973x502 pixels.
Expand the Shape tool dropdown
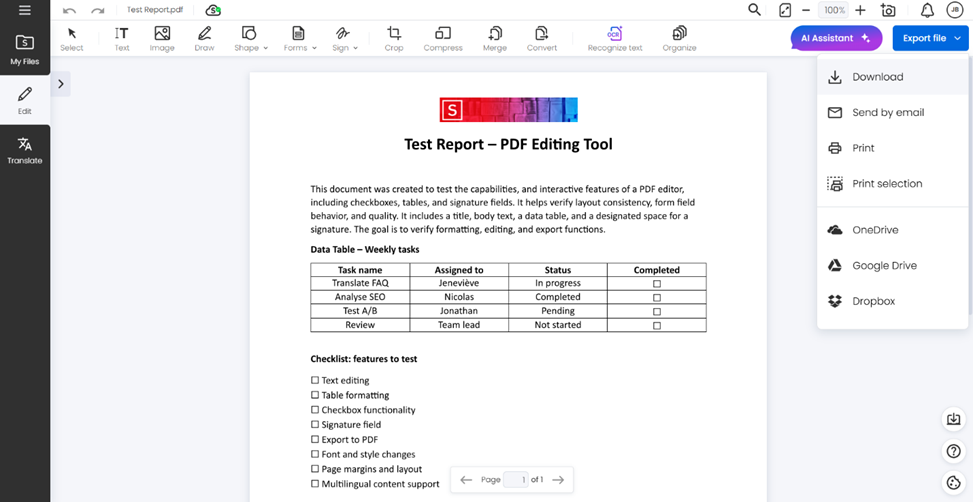point(266,48)
